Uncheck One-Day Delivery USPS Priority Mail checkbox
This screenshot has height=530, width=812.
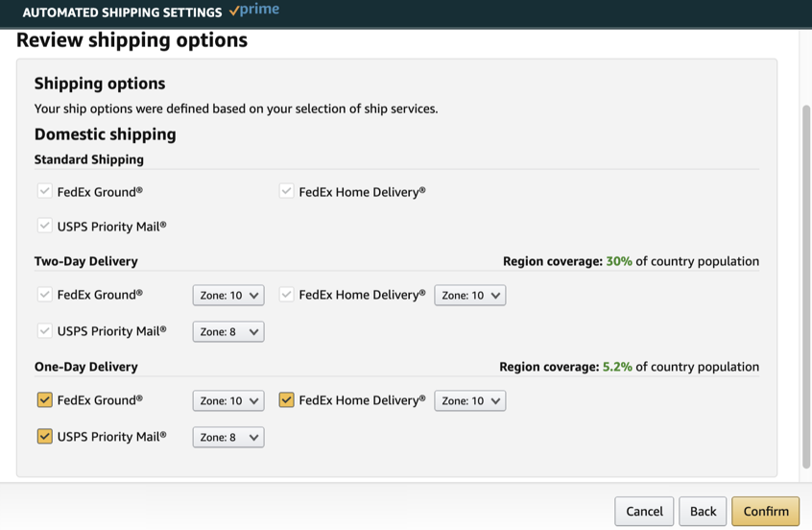pos(45,436)
